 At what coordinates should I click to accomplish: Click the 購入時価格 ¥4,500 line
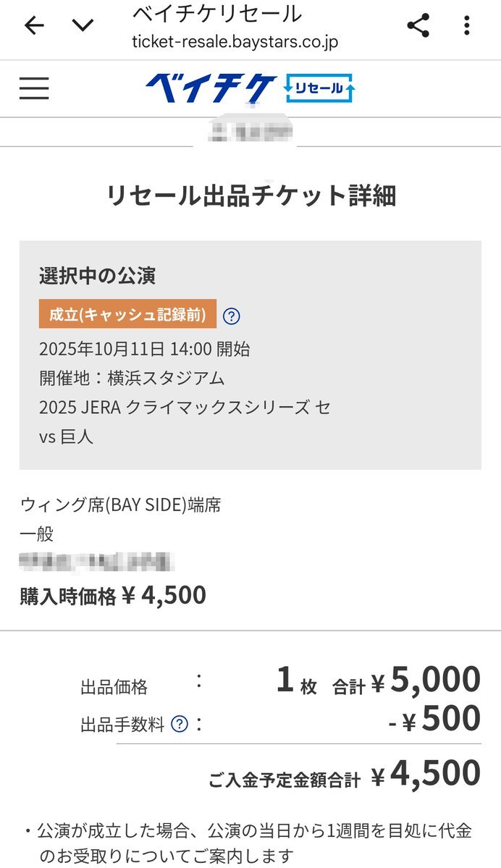coord(113,596)
